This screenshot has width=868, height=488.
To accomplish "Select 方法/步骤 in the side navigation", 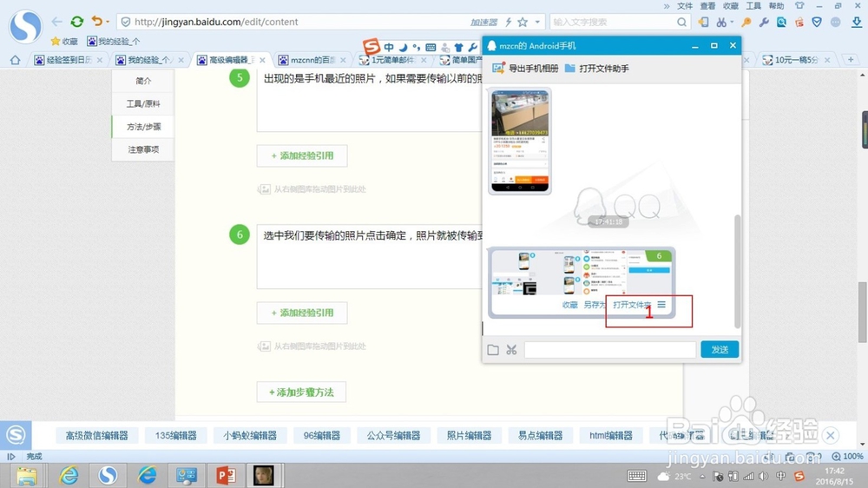I will [x=143, y=127].
